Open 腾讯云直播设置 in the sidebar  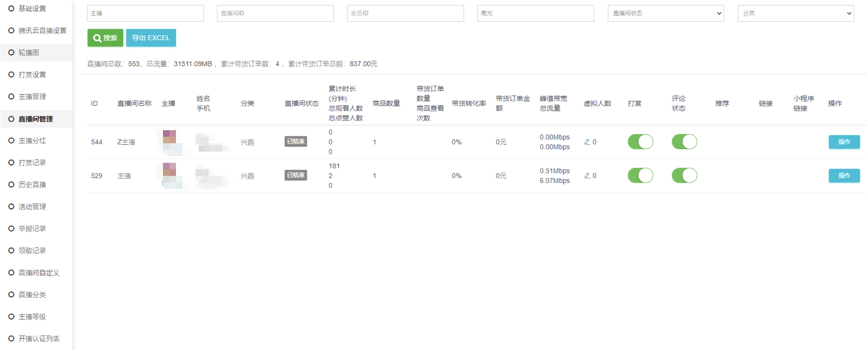tap(42, 31)
